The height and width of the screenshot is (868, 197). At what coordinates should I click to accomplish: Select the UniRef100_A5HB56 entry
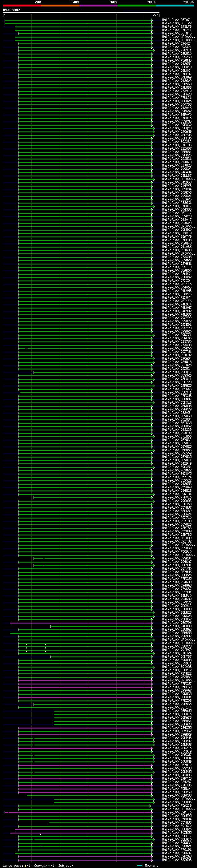pyautogui.click(x=177, y=450)
